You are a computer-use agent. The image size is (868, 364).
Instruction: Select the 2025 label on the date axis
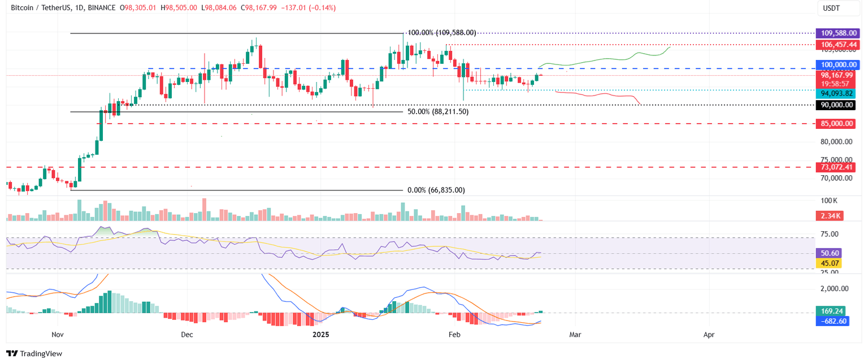[322, 335]
